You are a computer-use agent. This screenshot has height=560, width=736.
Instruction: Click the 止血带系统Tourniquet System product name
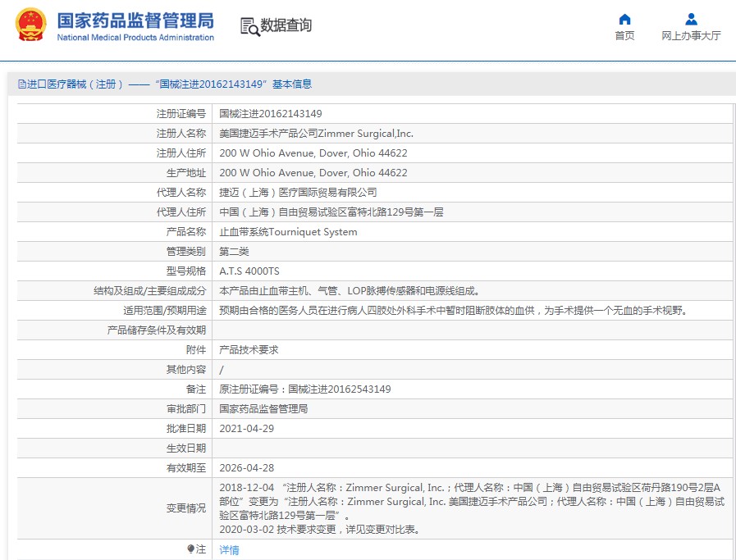coord(288,232)
